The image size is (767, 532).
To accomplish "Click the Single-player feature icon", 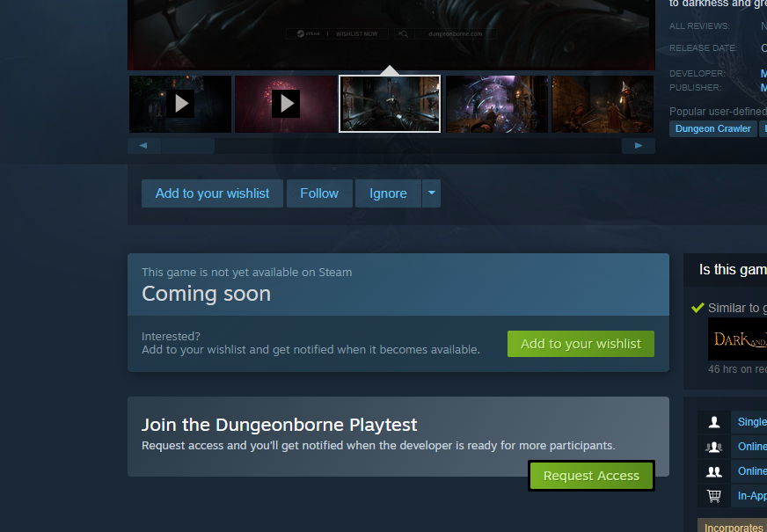I will coord(713,422).
